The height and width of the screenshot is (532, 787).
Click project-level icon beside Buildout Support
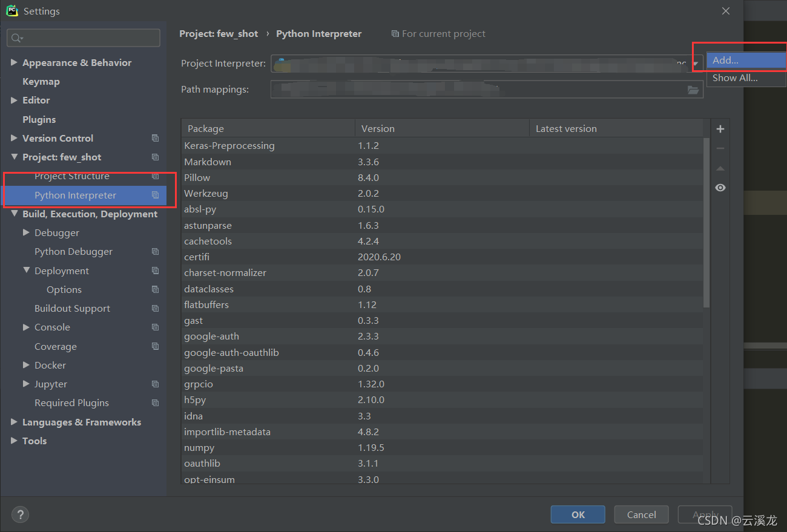coord(155,308)
